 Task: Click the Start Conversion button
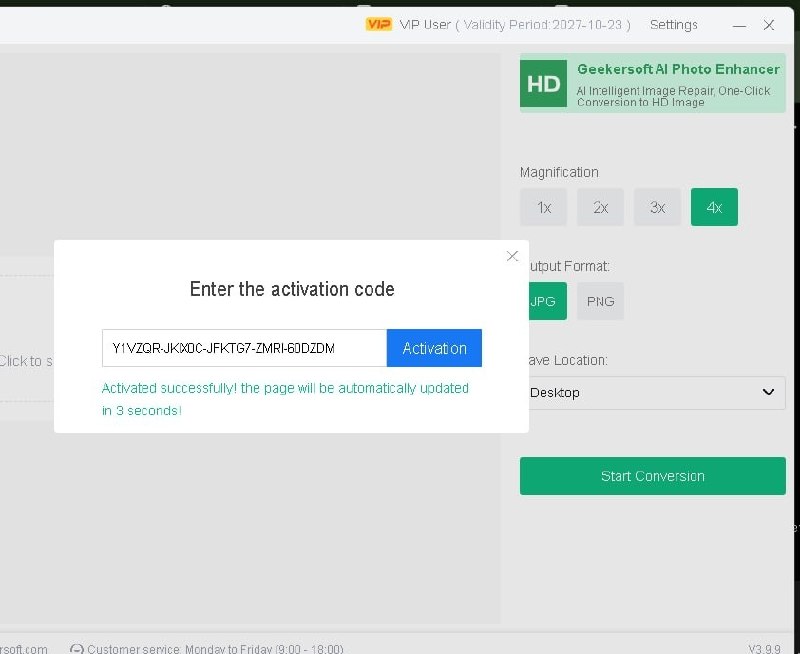tap(653, 476)
